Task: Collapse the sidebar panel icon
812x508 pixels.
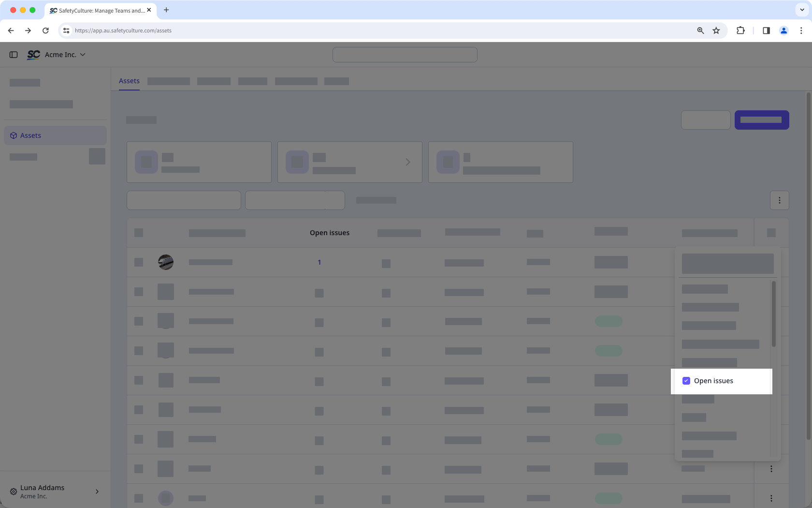Action: coord(14,55)
